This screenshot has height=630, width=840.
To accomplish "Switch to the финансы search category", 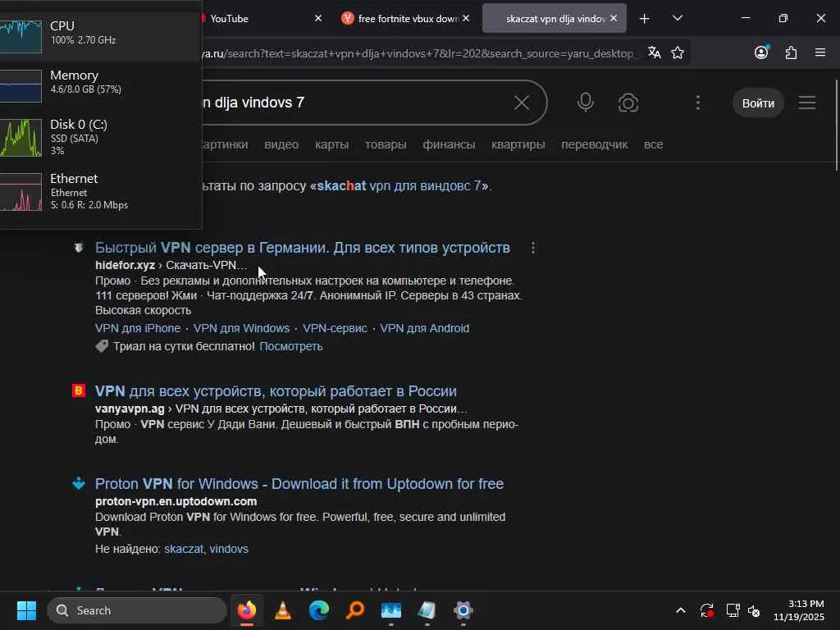I will coord(449,144).
